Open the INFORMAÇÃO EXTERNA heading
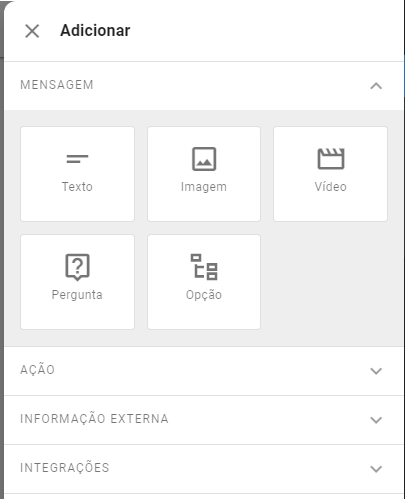Image resolution: width=405 pixels, height=499 pixels. [94, 418]
